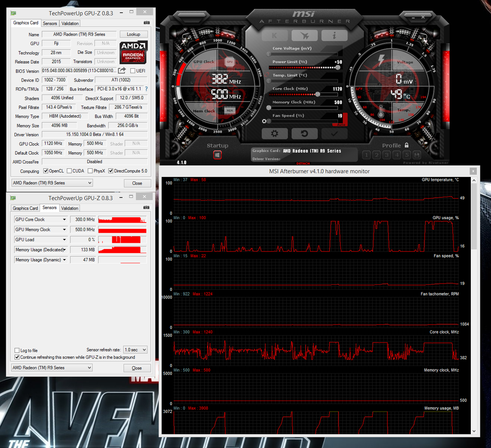Toggle the OpenCL checkbox

click(x=46, y=171)
